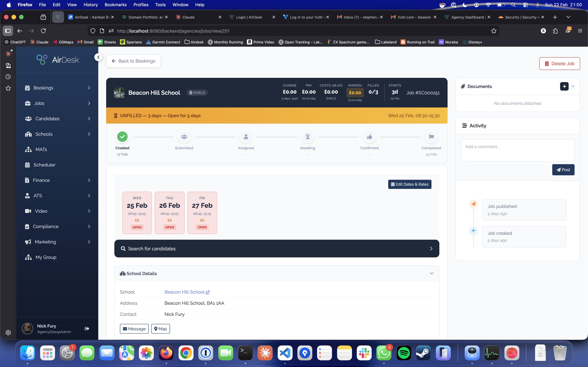Expand the Bookings submenu chevron

[89, 88]
